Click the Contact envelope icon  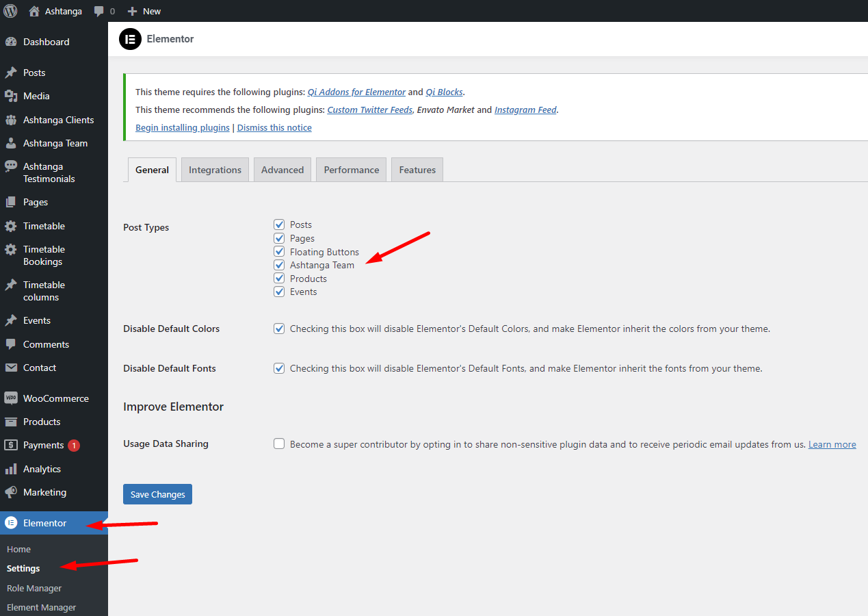11,368
